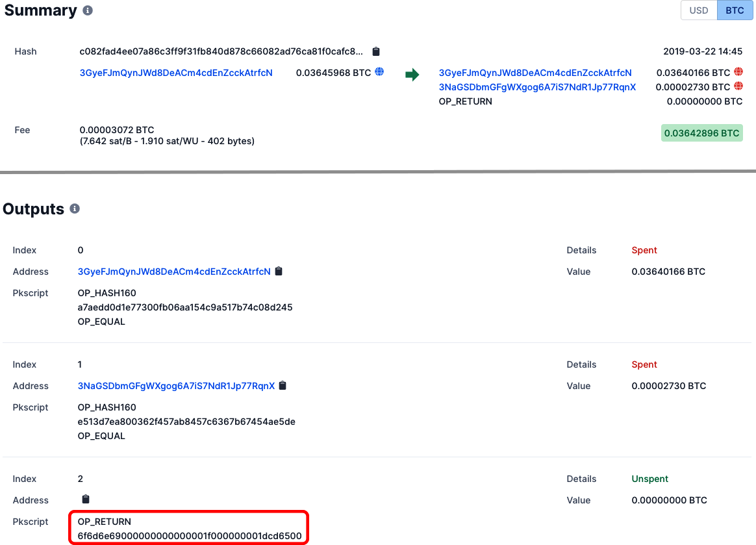The height and width of the screenshot is (545, 756).
Task: Copy the transaction hash via clipboard icon
Action: tap(375, 51)
